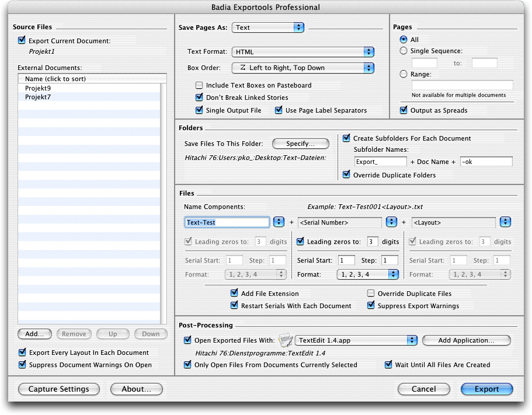The width and height of the screenshot is (532, 415).
Task: Toggle the middle Leading zeros to checkbox
Action: point(300,242)
